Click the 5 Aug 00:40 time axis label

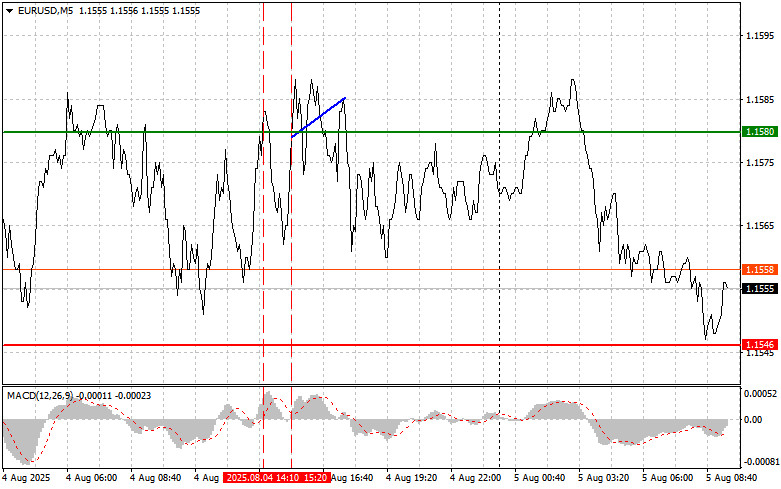[x=539, y=478]
